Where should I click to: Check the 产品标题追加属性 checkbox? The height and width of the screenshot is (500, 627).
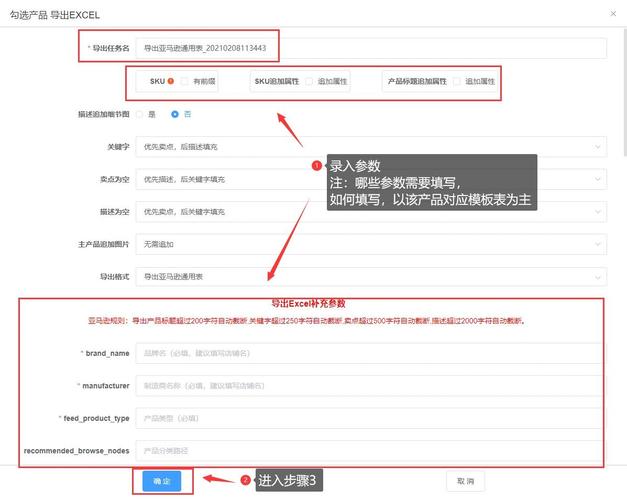click(457, 81)
